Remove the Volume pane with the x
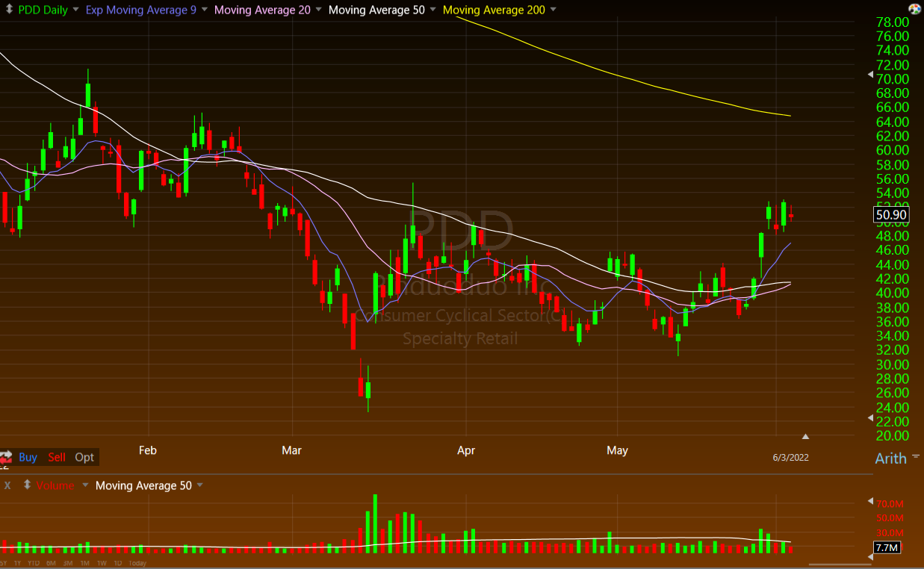Image resolution: width=924 pixels, height=569 pixels. 8,485
